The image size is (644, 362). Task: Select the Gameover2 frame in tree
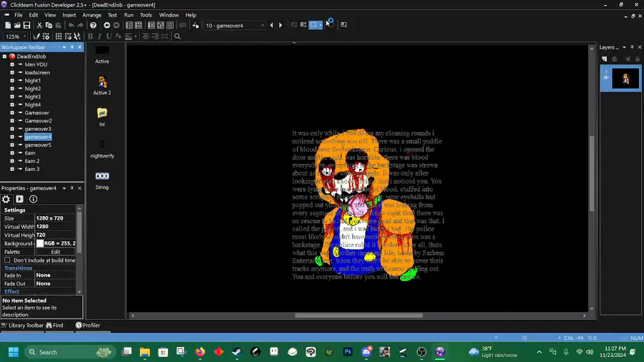pos(38,121)
